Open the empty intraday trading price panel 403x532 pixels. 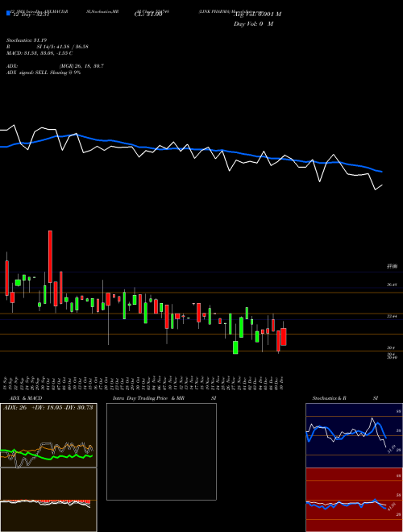(161, 451)
